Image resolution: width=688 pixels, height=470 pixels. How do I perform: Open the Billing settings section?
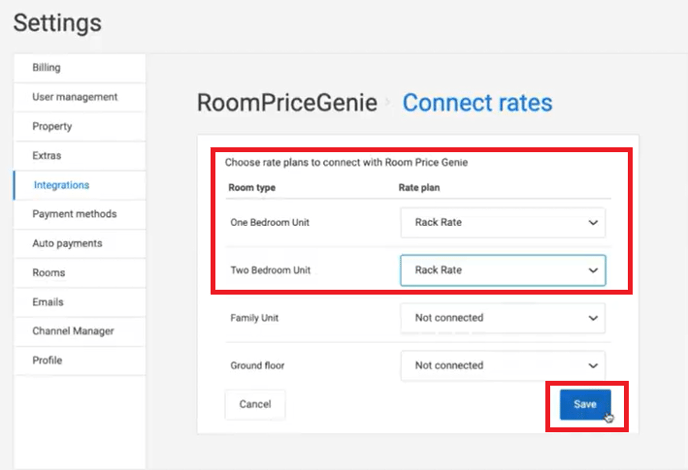[47, 68]
